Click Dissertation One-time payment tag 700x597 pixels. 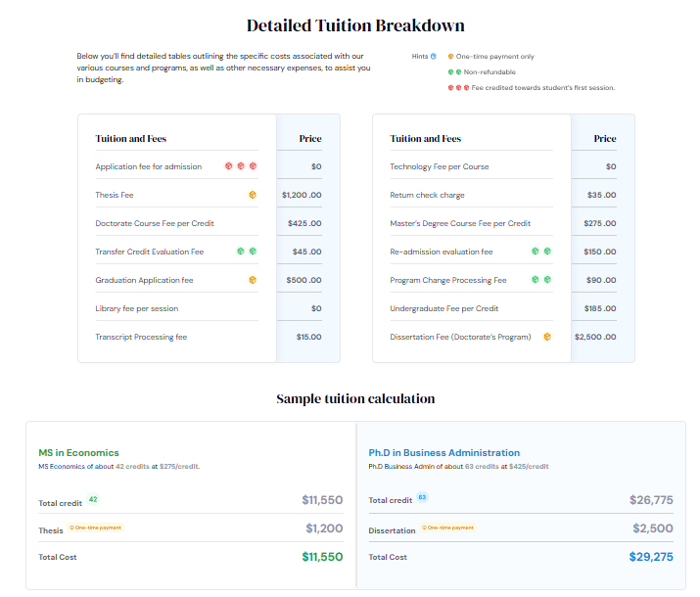click(449, 528)
